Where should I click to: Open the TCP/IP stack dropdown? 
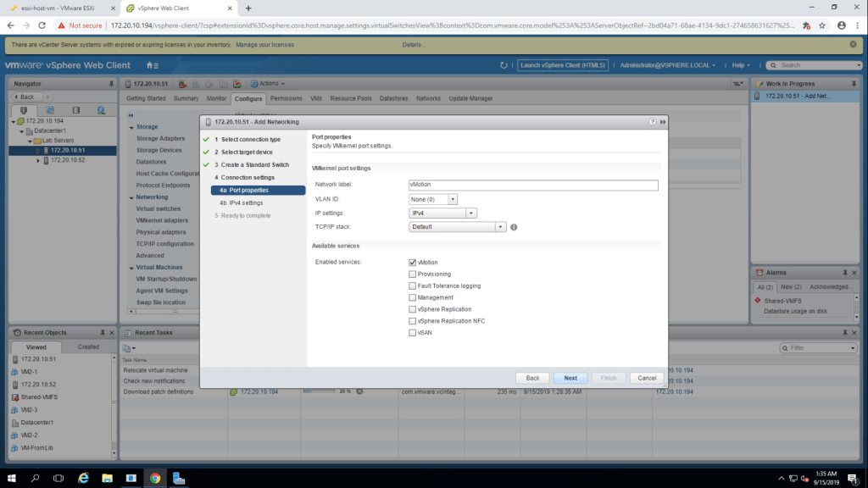click(500, 227)
